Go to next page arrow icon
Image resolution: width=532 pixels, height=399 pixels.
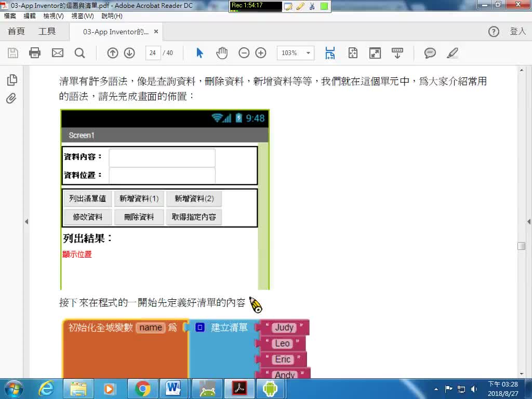129,53
